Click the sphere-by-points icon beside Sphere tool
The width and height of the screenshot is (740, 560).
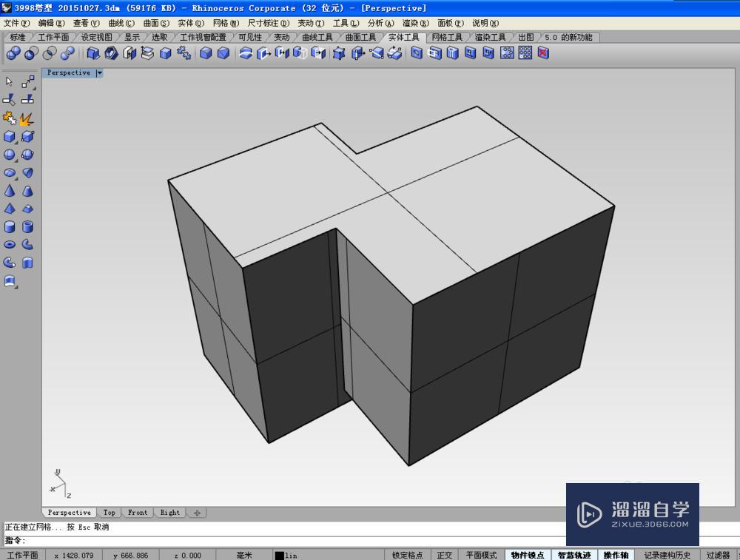coord(27,155)
